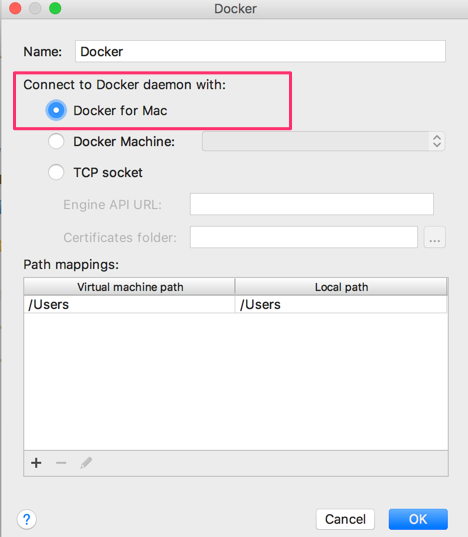Viewport: 468px width, 537px height.
Task: Choose the Docker Machine radio option
Action: click(x=56, y=141)
